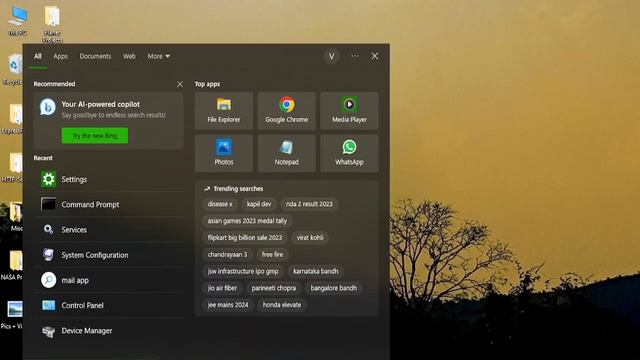The width and height of the screenshot is (640, 360).
Task: Open WhatsApp from Top apps
Action: (349, 153)
